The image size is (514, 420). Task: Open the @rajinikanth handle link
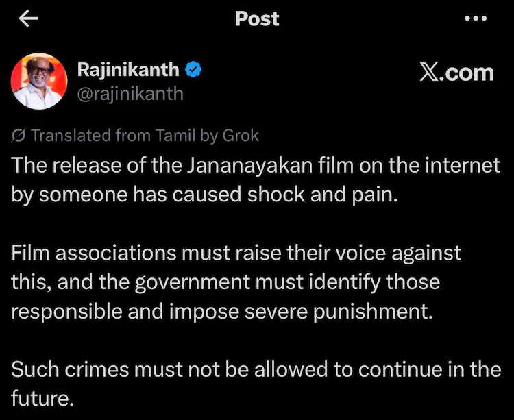(x=130, y=94)
